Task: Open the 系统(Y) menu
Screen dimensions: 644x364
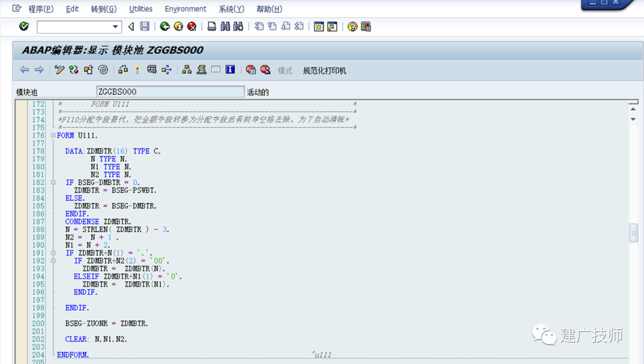Action: coord(231,9)
